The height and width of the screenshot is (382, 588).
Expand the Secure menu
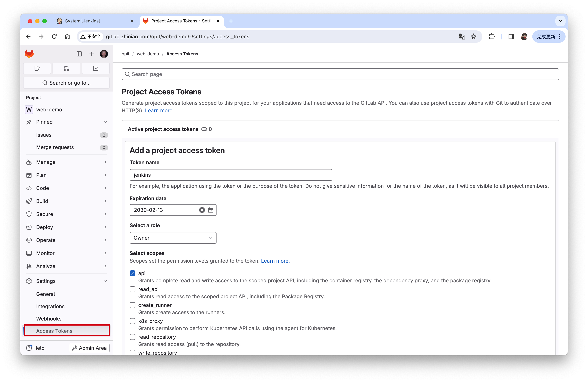67,214
